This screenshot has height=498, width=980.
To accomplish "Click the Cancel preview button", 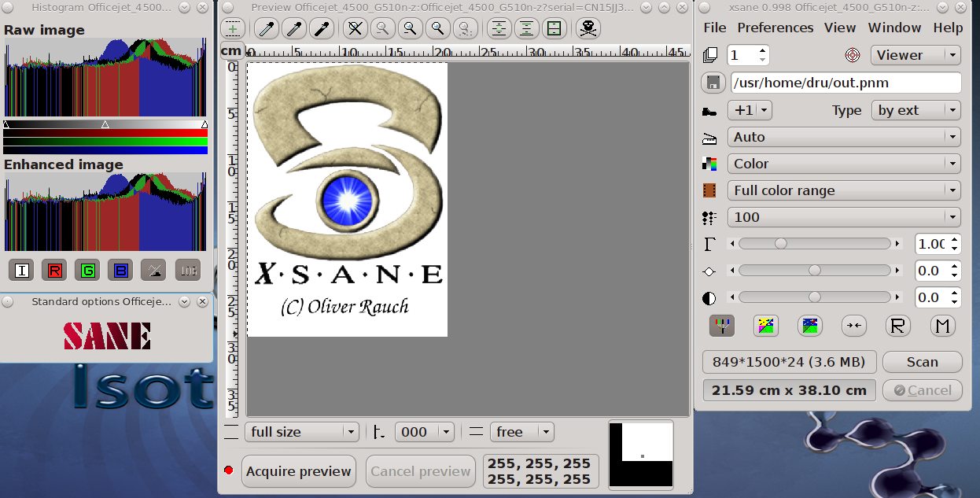I will [421, 471].
